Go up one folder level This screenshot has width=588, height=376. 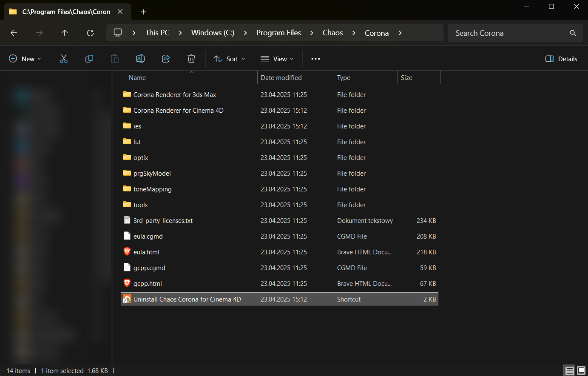[x=65, y=33]
